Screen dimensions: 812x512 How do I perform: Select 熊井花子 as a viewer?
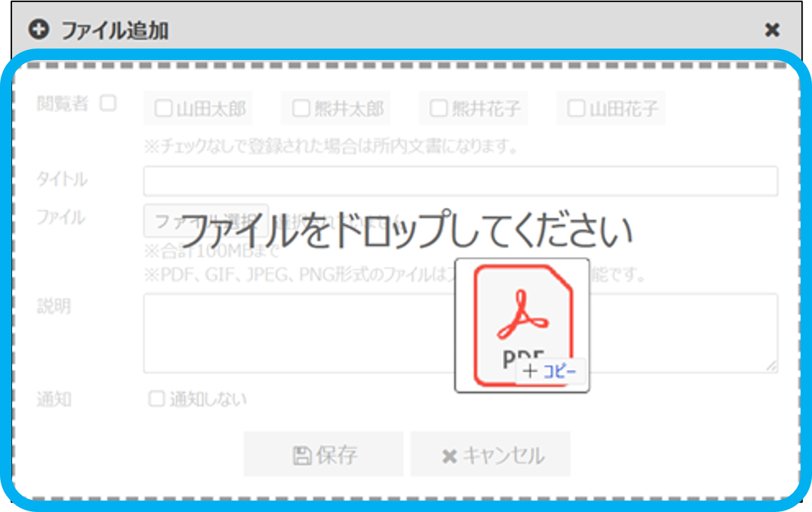click(438, 109)
